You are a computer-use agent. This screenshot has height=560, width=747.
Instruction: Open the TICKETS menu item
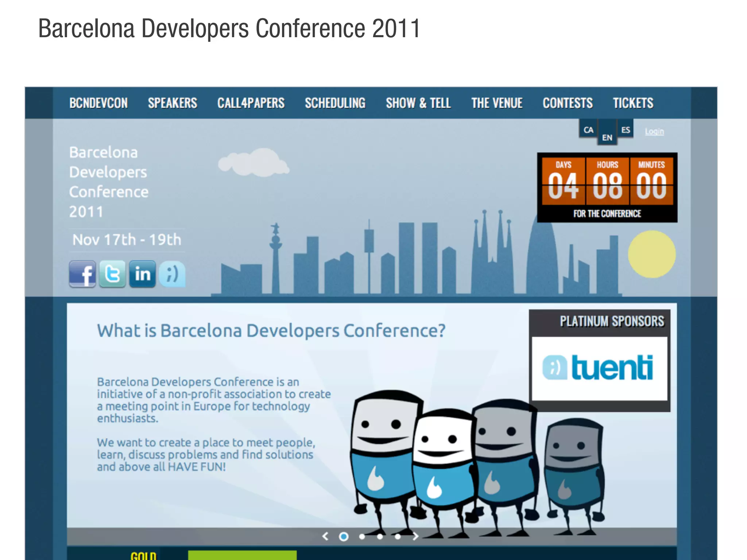(633, 103)
